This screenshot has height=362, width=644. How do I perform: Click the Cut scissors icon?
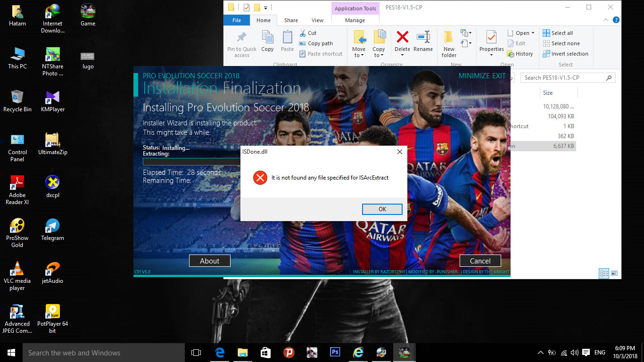pyautogui.click(x=303, y=33)
